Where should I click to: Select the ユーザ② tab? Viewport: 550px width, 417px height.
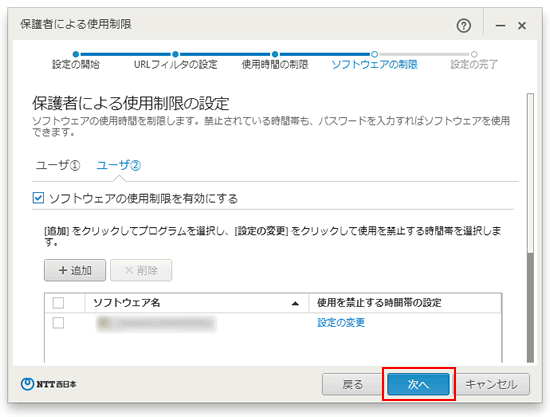click(119, 165)
